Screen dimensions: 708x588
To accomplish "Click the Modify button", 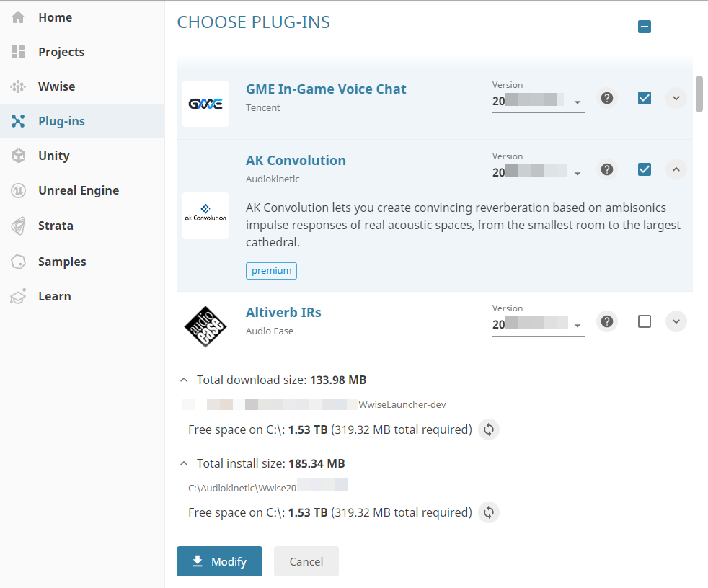I will (219, 561).
